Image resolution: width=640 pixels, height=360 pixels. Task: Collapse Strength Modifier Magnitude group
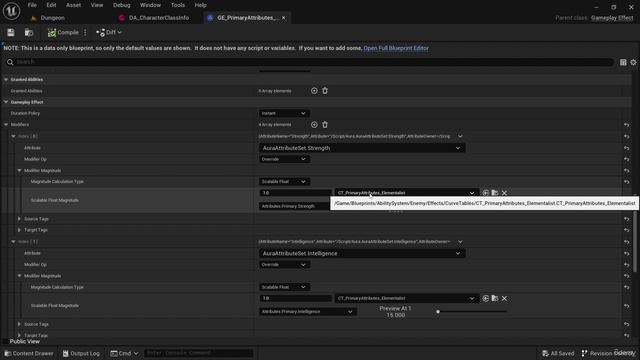pyautogui.click(x=19, y=171)
